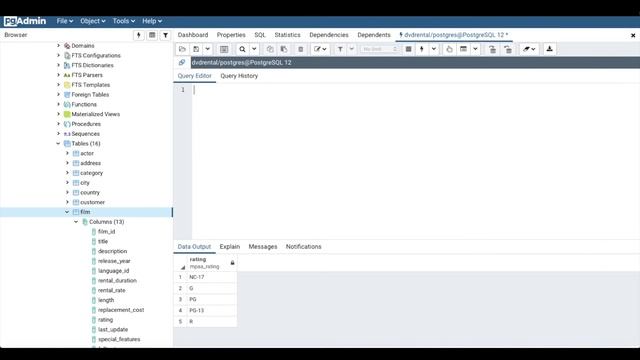
Task: Expand the customer table node
Action: pyautogui.click(x=67, y=202)
